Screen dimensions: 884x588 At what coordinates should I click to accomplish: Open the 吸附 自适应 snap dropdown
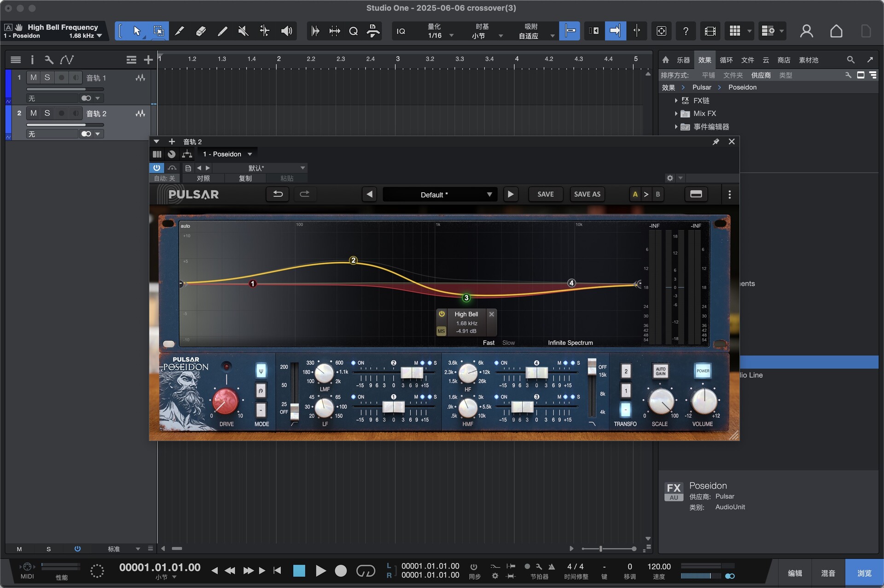pos(536,31)
